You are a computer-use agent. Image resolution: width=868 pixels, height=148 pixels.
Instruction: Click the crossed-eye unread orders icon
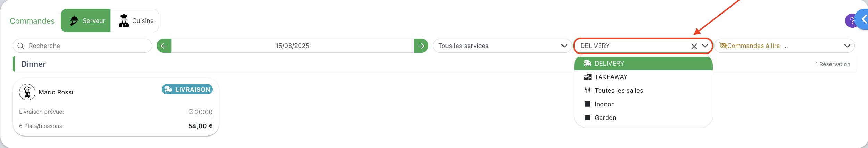pos(723,46)
